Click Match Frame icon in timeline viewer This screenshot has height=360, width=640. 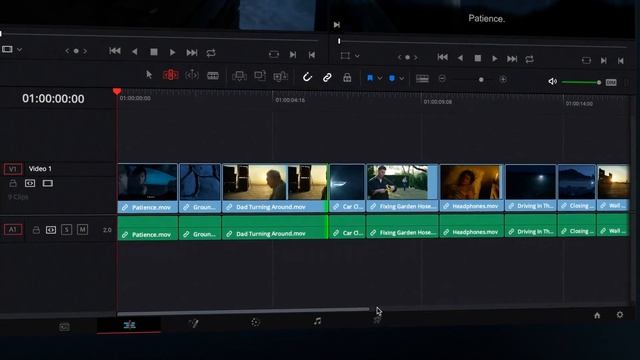pos(586,60)
